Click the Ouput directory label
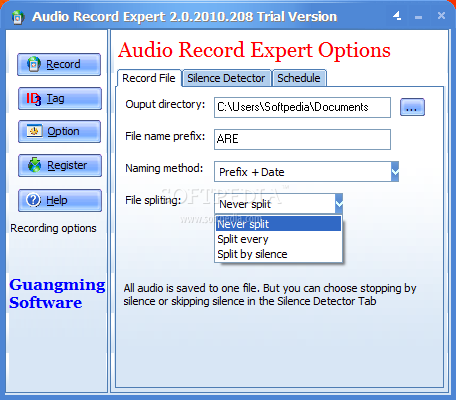This screenshot has height=400, width=456. (x=165, y=105)
